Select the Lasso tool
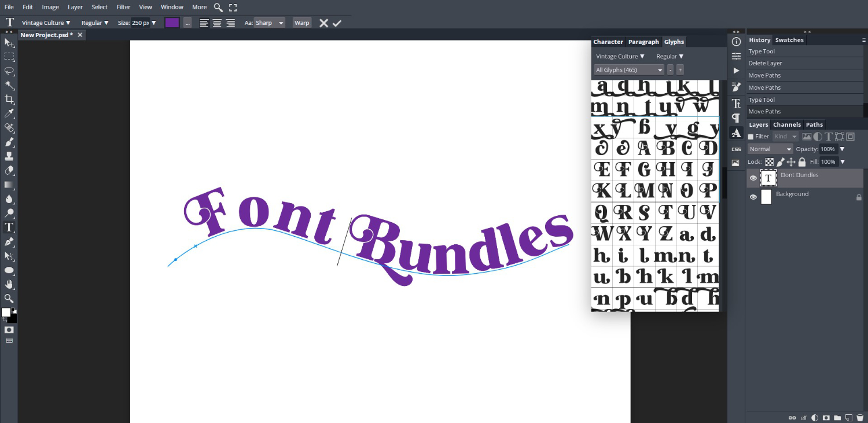Screen dimensions: 868x423 click(x=9, y=71)
